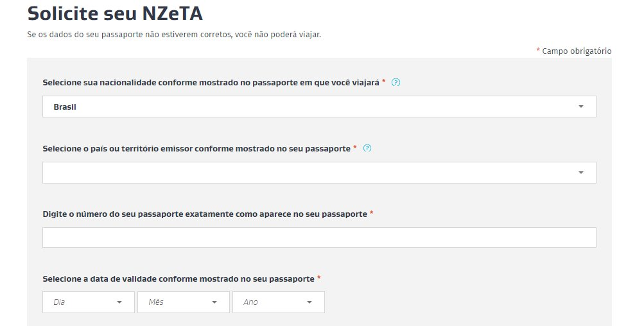Click the arrow on the Mês dropdown
This screenshot has width=644, height=326.
click(x=214, y=302)
